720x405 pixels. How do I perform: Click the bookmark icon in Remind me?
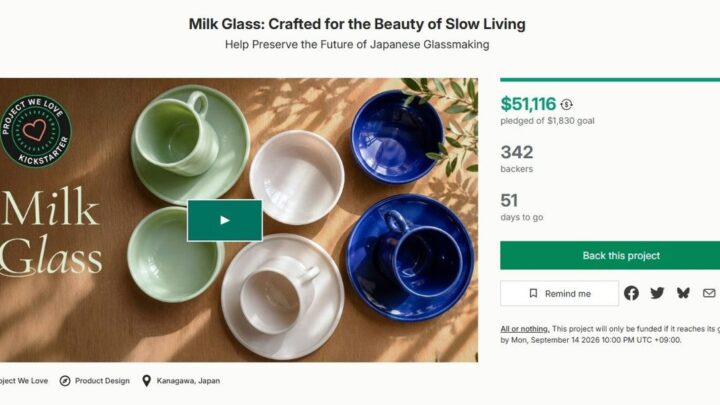(x=533, y=293)
